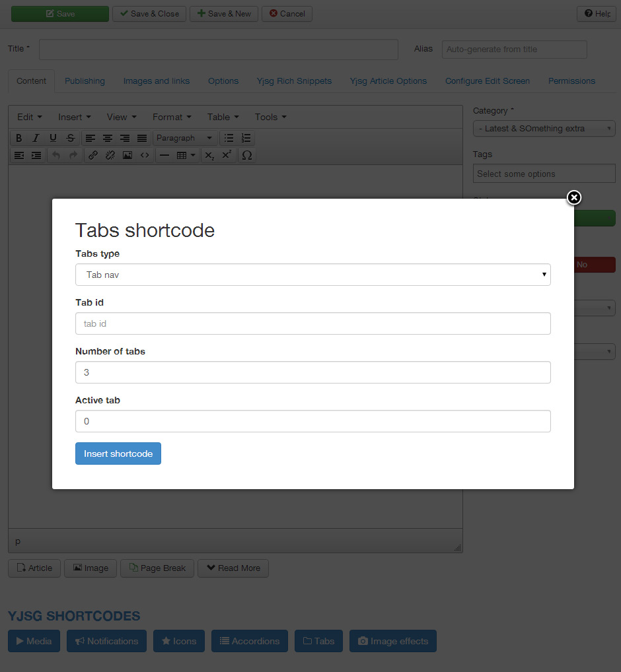Click the insert image toolbar icon
The height and width of the screenshot is (672, 621).
click(128, 155)
